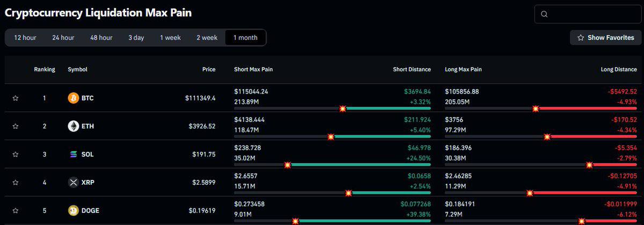Sort by Long Distance column header
The width and height of the screenshot is (644, 225).
618,69
